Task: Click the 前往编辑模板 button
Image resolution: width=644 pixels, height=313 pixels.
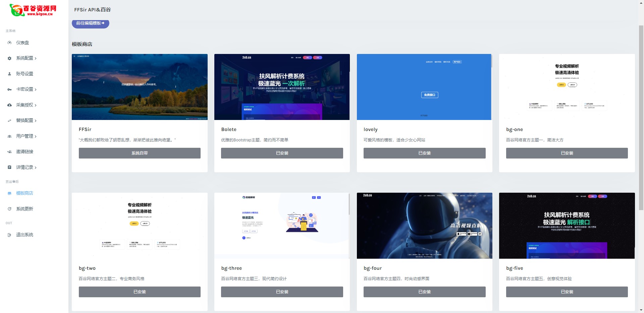Action: [x=90, y=24]
